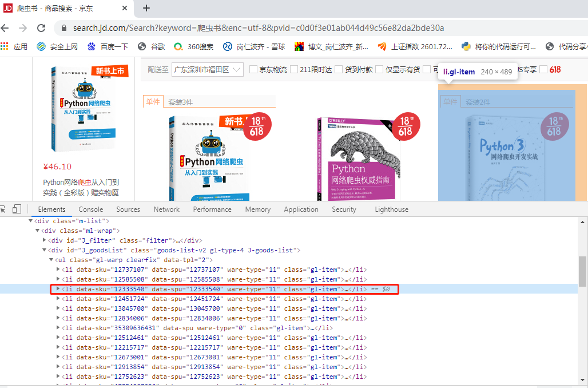Open the 安全上网 bookmark
The width and height of the screenshot is (588, 388).
[57, 46]
